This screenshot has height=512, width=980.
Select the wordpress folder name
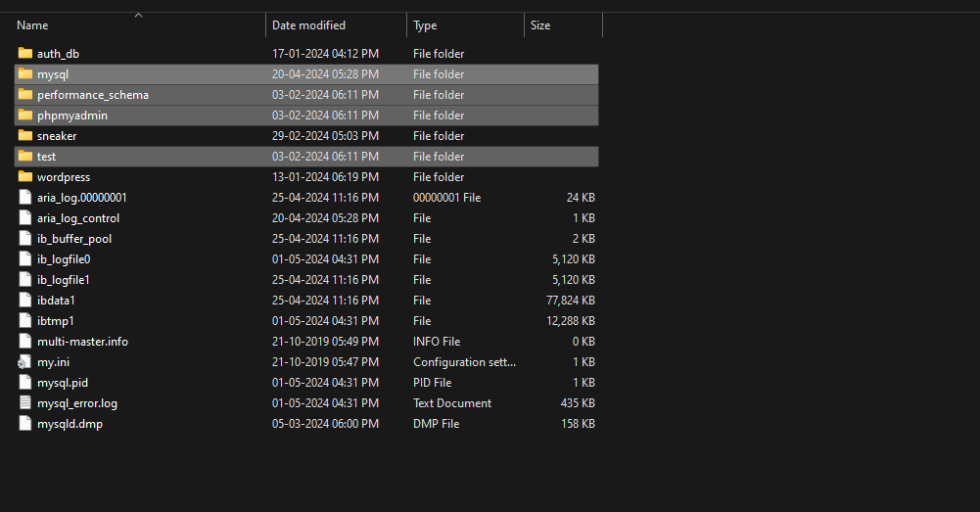tap(63, 177)
